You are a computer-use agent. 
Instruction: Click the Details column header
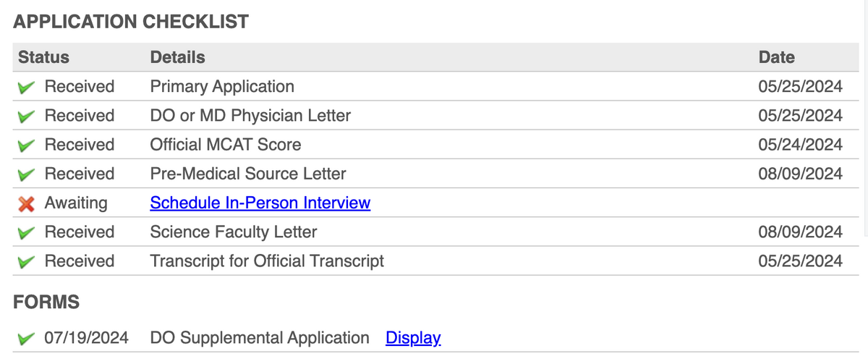coord(177,57)
